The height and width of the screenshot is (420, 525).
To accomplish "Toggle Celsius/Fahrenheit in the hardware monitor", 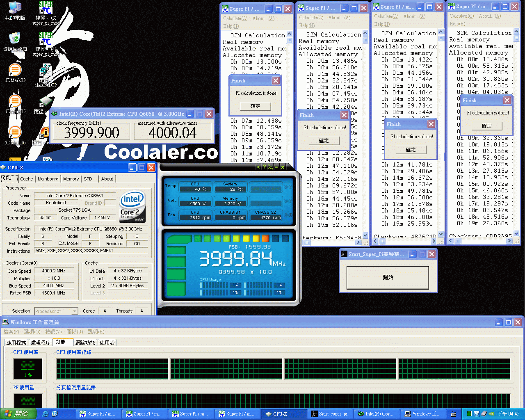I will 270,167.
